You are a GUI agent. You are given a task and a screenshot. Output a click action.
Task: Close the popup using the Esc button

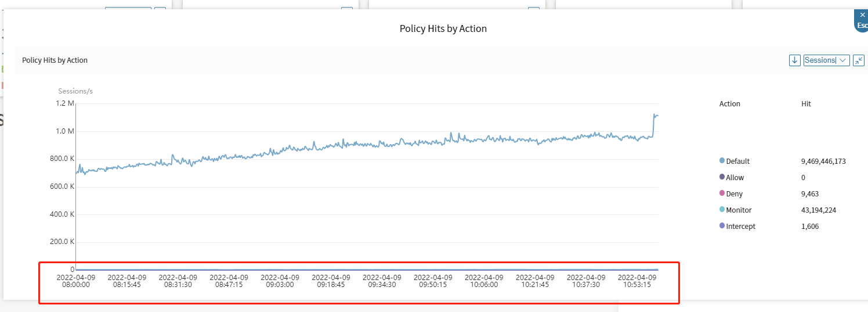click(862, 20)
